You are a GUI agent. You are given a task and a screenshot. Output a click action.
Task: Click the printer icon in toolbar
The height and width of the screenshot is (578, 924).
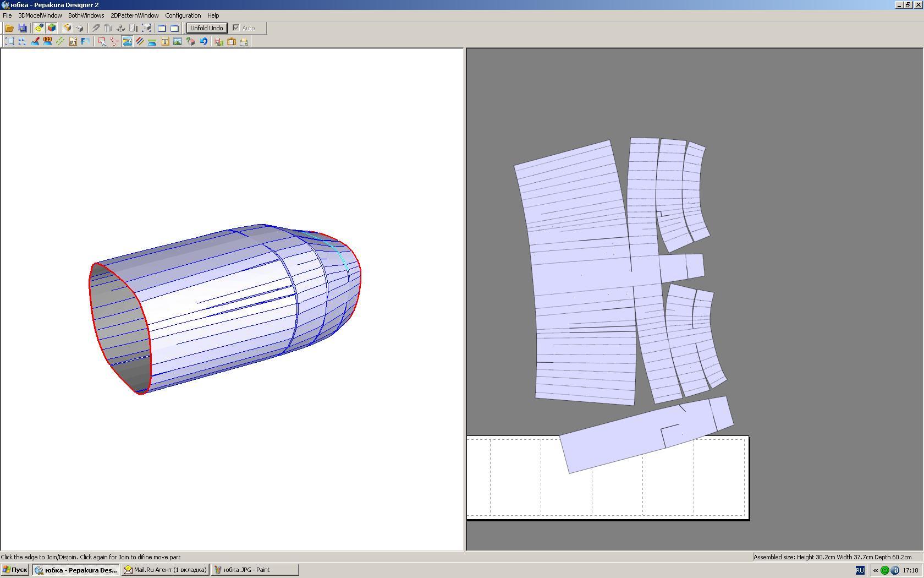pos(244,42)
